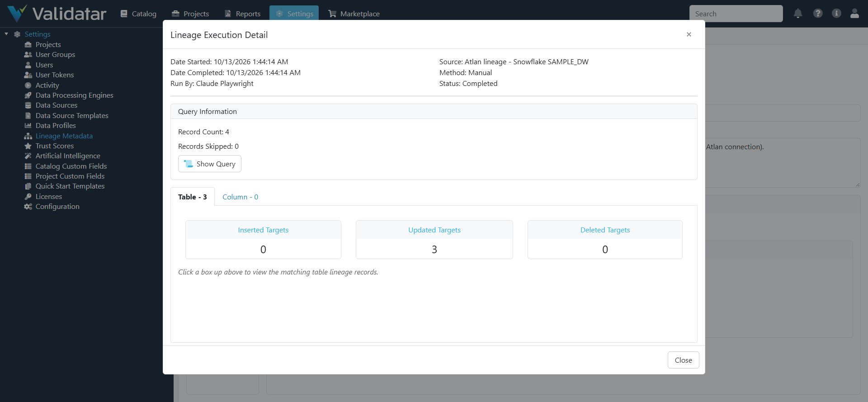The height and width of the screenshot is (402, 868).
Task: Click the Data Profiles chart icon
Action: 28,126
